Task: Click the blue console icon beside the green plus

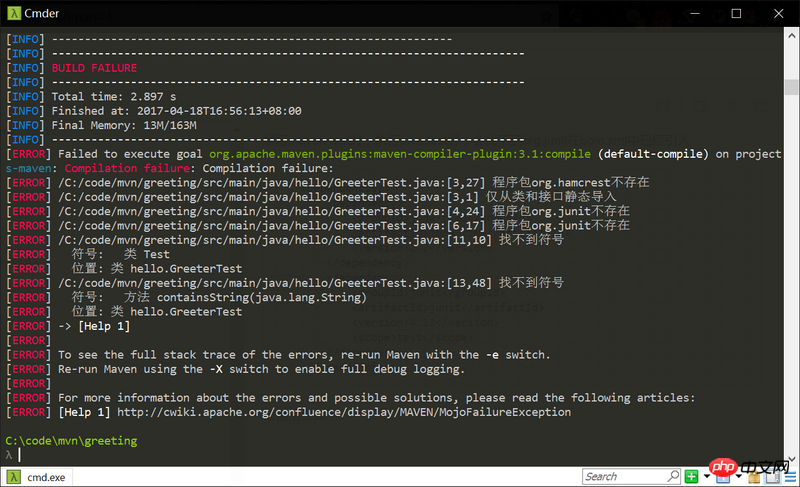Action: coord(722,477)
